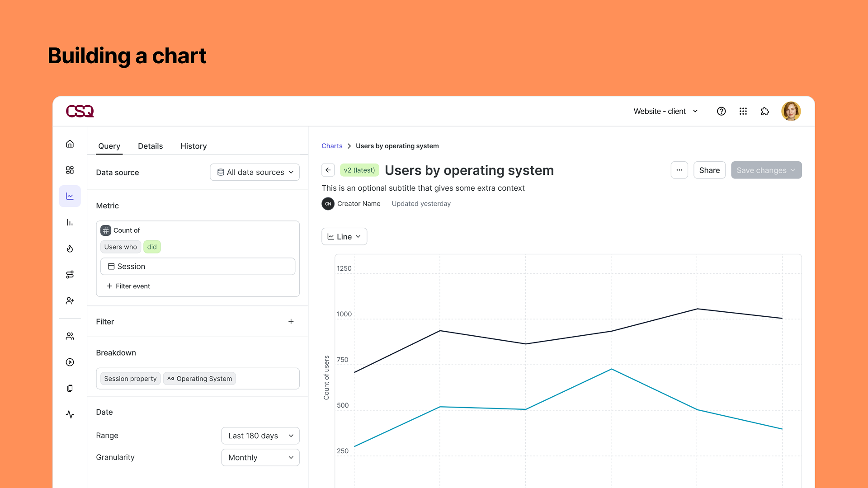The width and height of the screenshot is (868, 488).
Task: Open the user profile avatar
Action: coord(791,111)
